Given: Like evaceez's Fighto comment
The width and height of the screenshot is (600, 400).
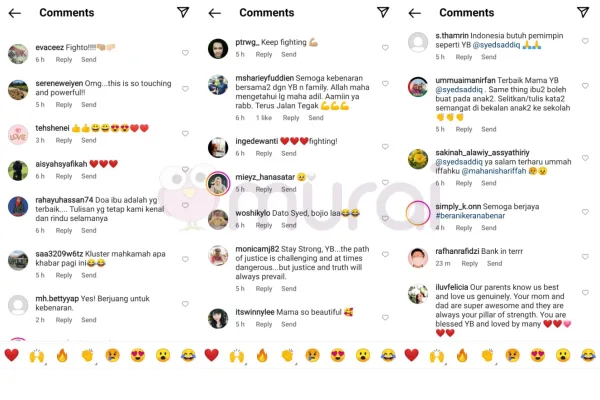Looking at the screenshot, I should [185, 53].
